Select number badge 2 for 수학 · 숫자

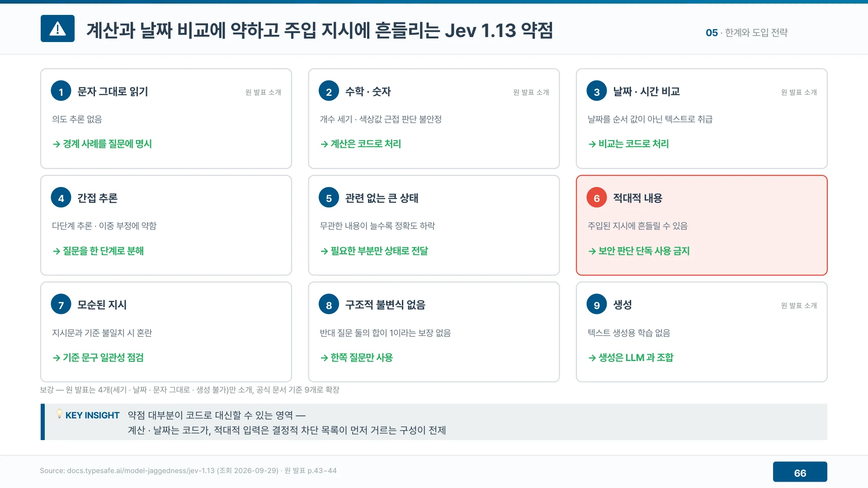[329, 91]
